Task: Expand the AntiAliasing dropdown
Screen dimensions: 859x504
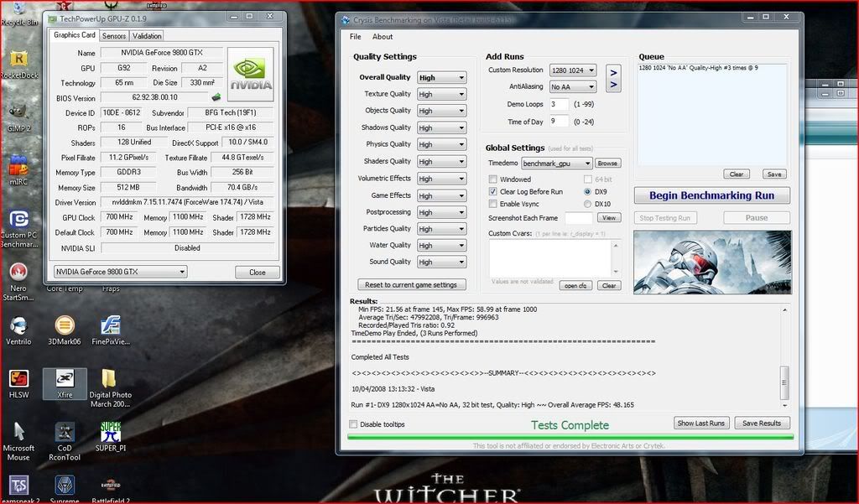Action: (572, 86)
